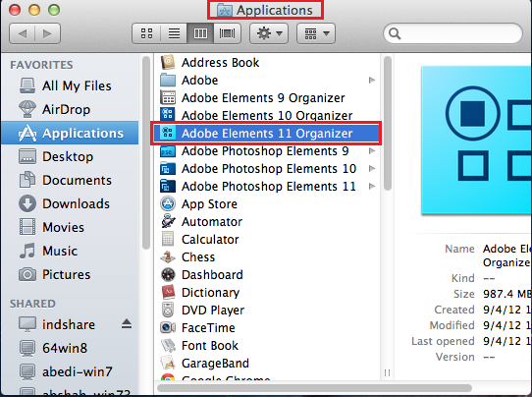
Task: Go forward with the right arrow button
Action: tap(47, 33)
